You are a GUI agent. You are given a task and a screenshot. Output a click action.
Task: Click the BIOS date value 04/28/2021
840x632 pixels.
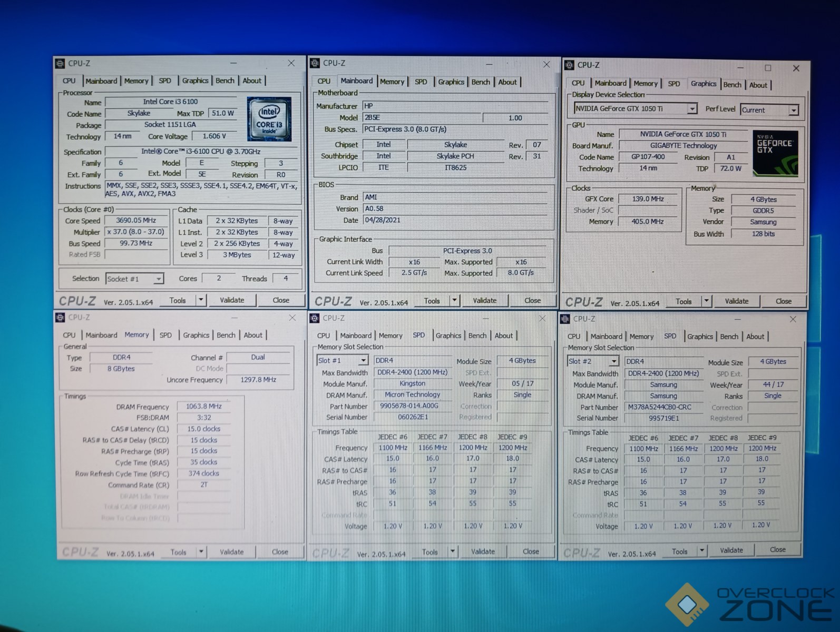click(455, 220)
